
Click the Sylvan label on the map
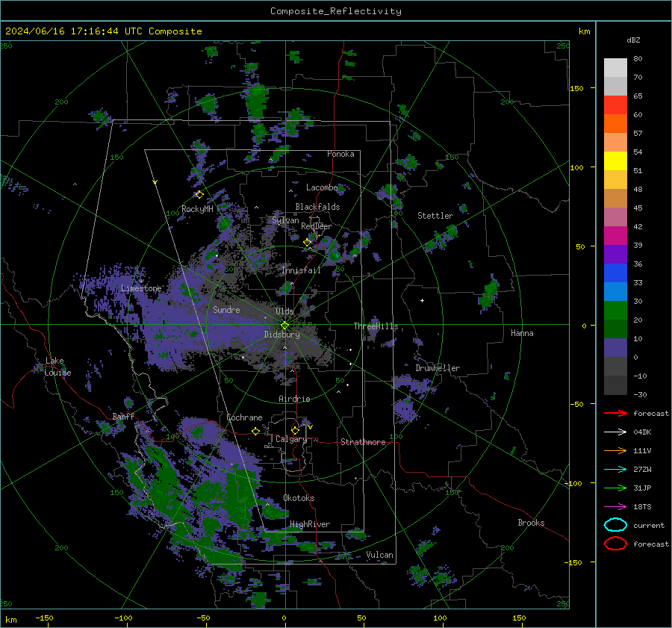(285, 220)
